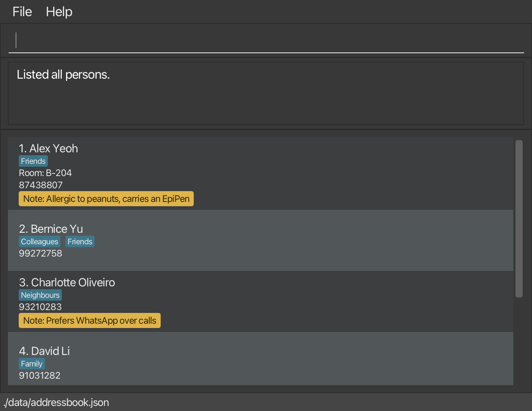Click Bernice Yu's phone number 99272758
Screen dimensions: 532x411
tap(41, 253)
